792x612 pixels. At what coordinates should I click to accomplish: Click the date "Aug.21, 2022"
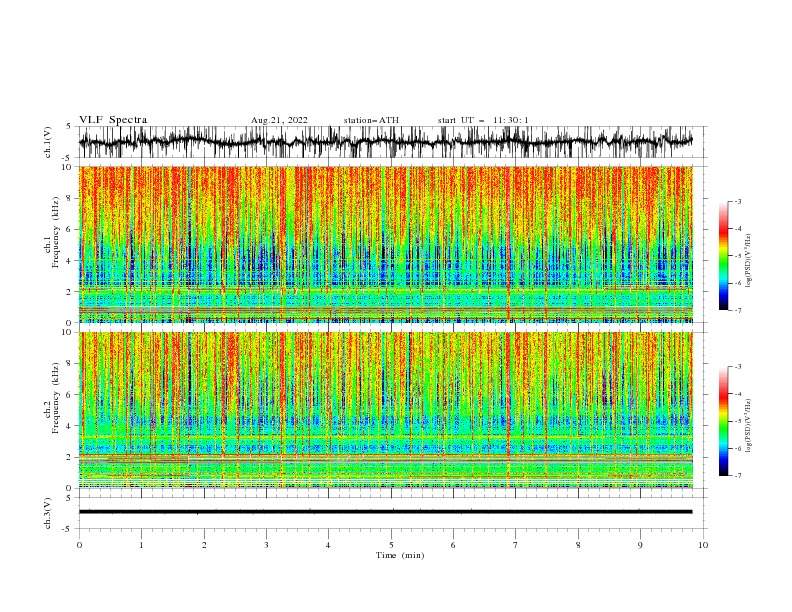click(279, 120)
